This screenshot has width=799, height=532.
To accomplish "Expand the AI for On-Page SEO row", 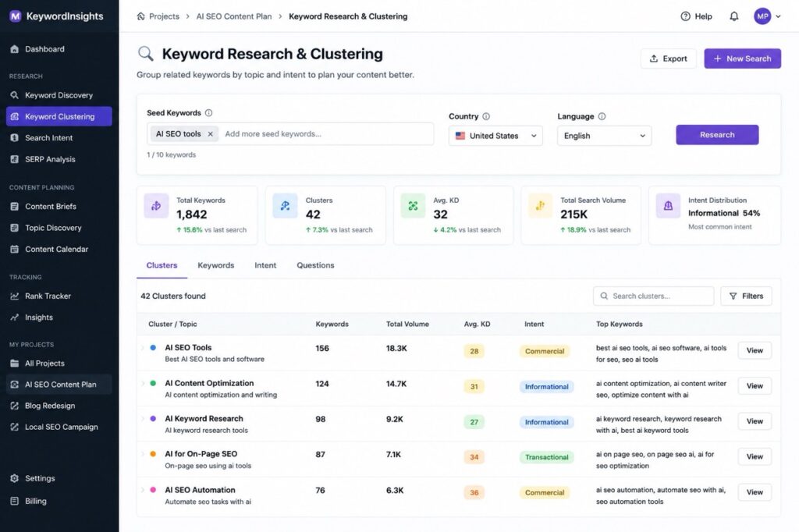I will [143, 453].
